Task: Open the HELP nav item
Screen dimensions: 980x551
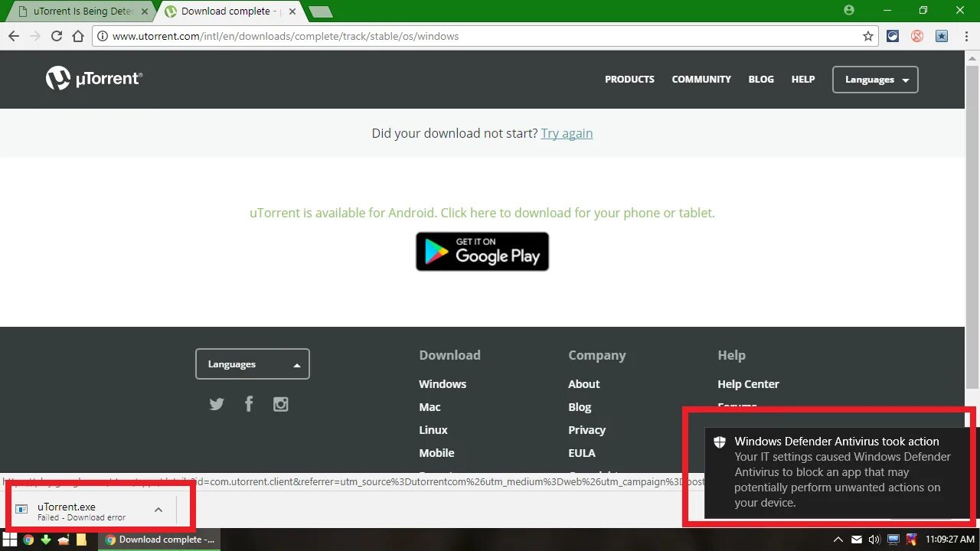Action: click(x=803, y=80)
